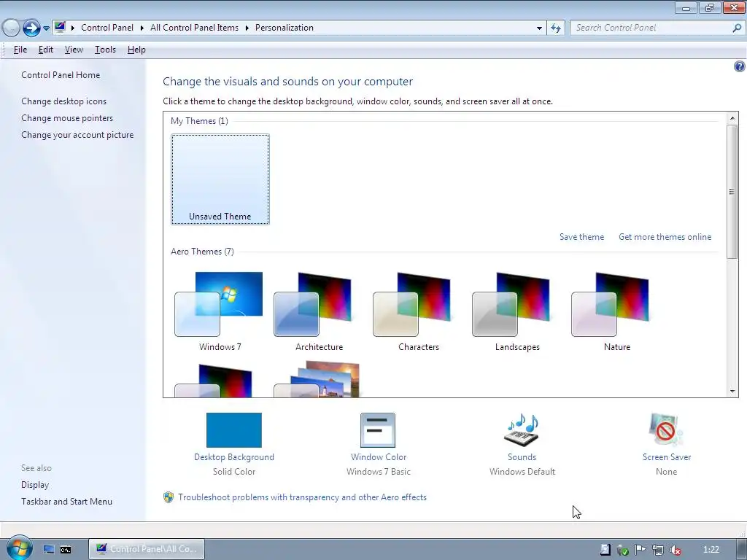The width and height of the screenshot is (747, 560).
Task: Click the blue Help question mark icon
Action: tap(740, 66)
